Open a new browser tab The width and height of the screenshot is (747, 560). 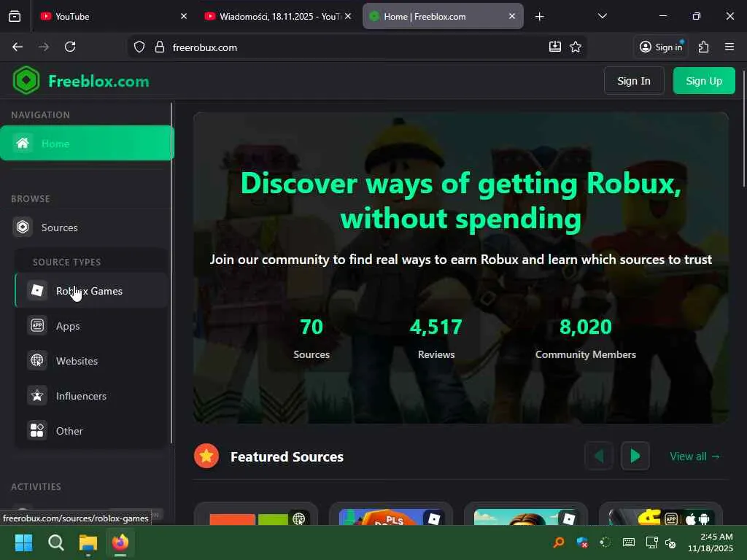pos(539,17)
